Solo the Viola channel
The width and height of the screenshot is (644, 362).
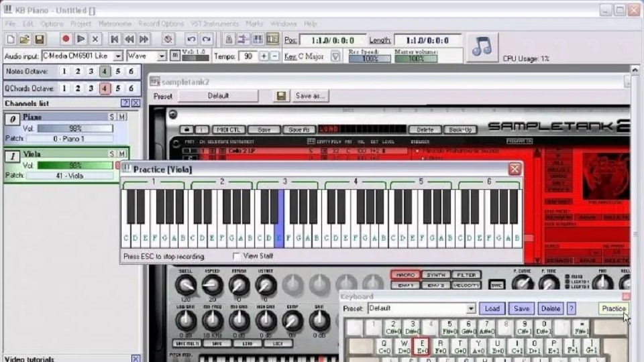[112, 154]
